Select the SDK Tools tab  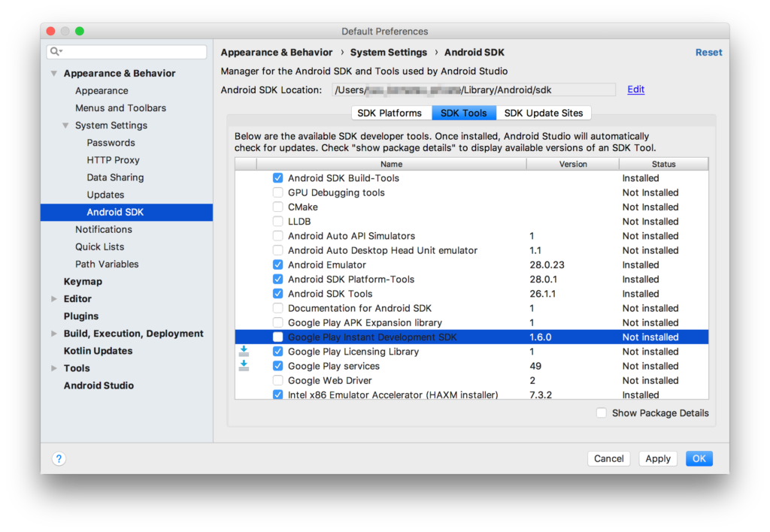[463, 113]
